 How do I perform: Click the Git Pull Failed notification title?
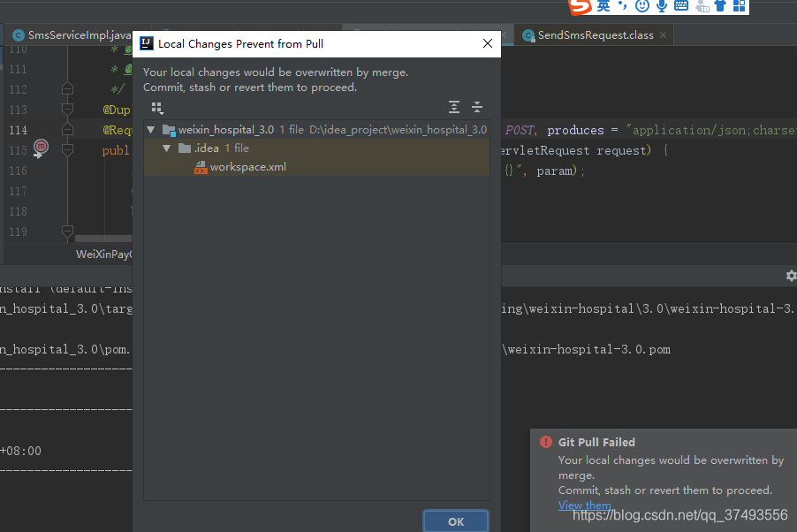pos(596,443)
